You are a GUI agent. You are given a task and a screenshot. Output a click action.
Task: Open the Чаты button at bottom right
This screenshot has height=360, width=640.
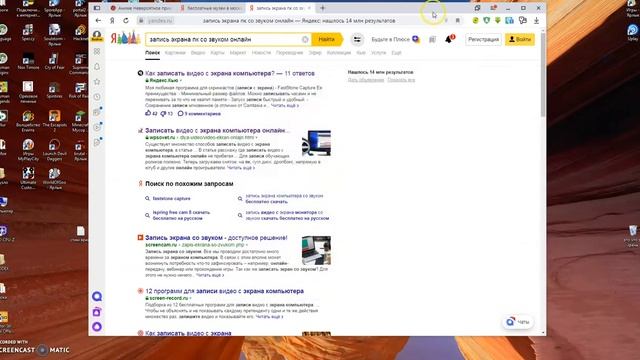(518, 322)
